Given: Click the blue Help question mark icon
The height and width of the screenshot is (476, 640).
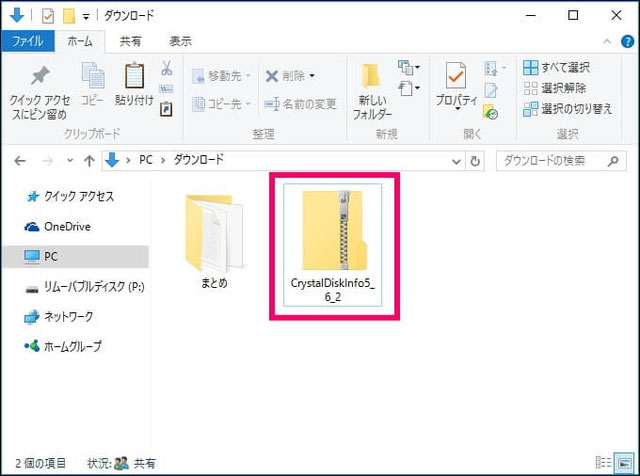Looking at the screenshot, I should point(627,41).
